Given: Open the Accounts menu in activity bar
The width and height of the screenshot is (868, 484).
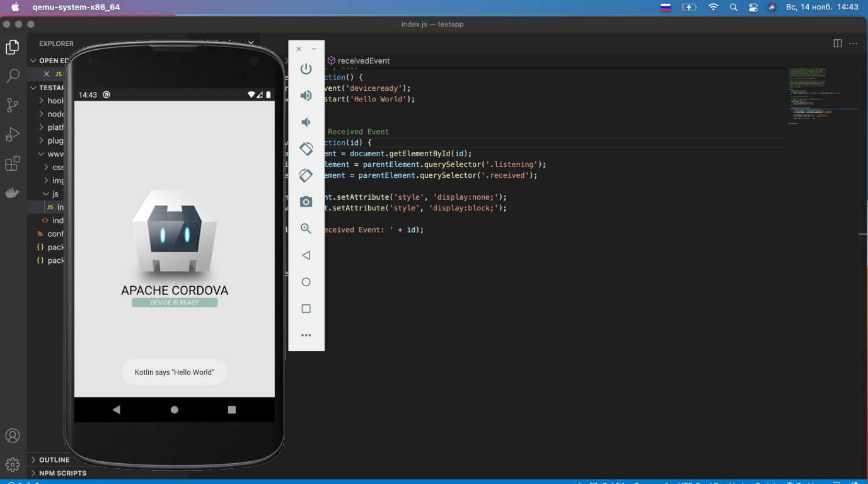Looking at the screenshot, I should click(13, 436).
